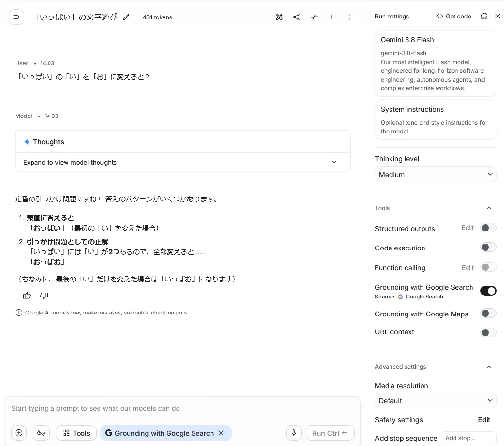
Task: Activate the microphone voice input
Action: (x=294, y=433)
